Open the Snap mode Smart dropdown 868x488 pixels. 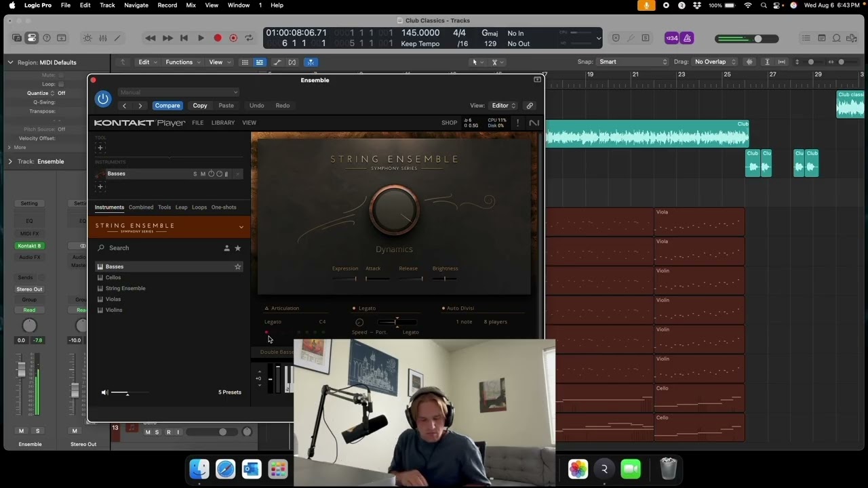coord(633,62)
